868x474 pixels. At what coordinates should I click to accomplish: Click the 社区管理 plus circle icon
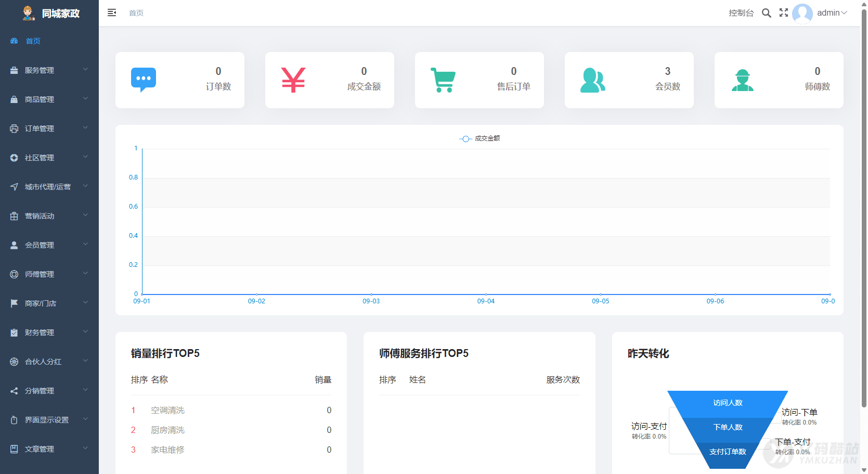[x=14, y=158]
